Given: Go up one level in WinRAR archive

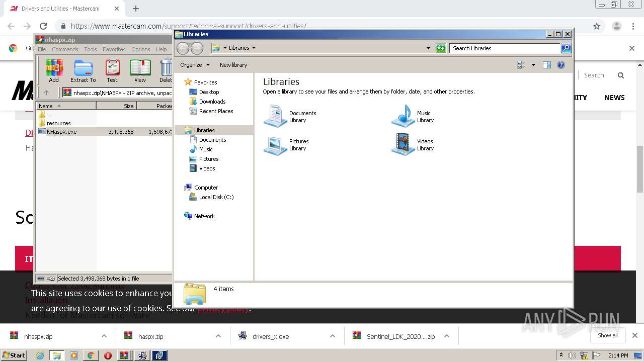Looking at the screenshot, I should click(46, 93).
